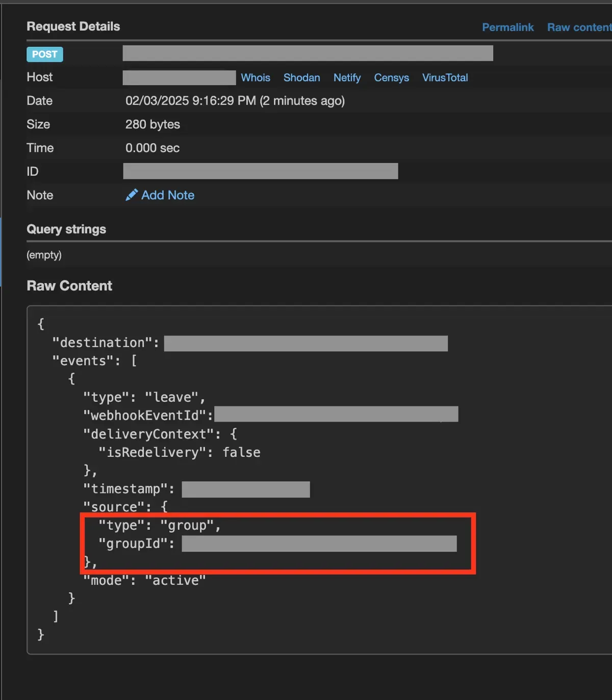
Task: Scan the host via VirusTotal
Action: (445, 77)
